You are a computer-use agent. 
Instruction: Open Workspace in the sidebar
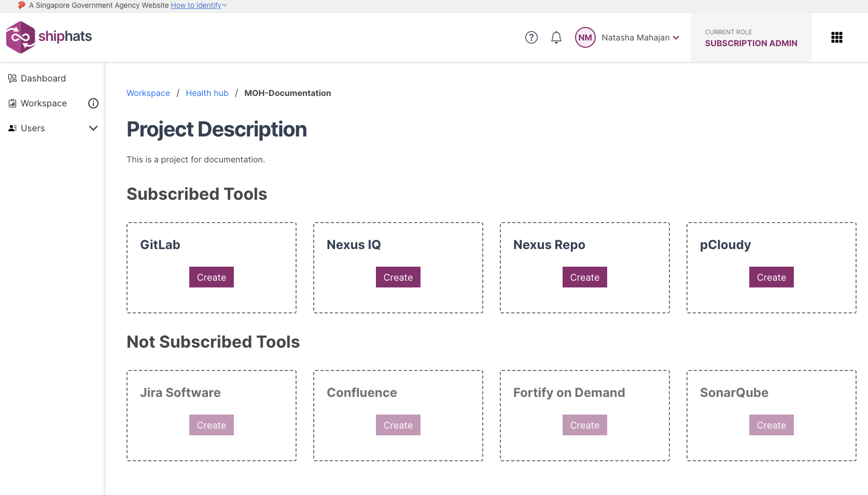pyautogui.click(x=44, y=103)
